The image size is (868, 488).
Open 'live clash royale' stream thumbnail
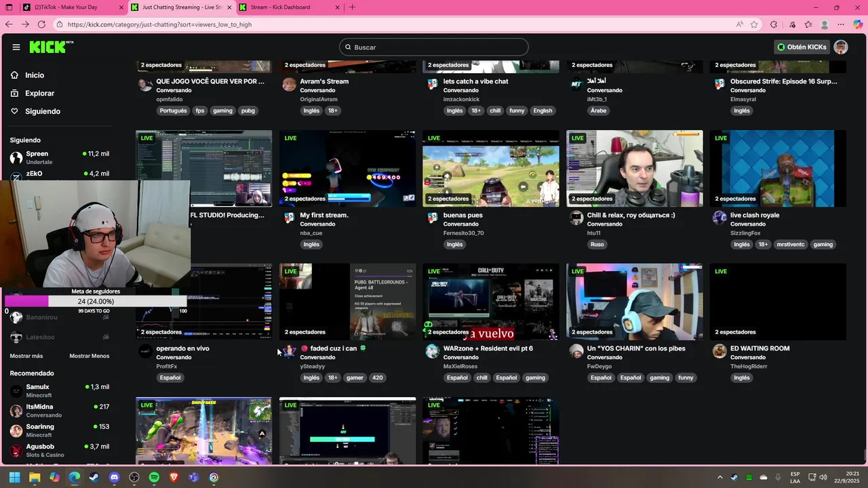pos(778,168)
